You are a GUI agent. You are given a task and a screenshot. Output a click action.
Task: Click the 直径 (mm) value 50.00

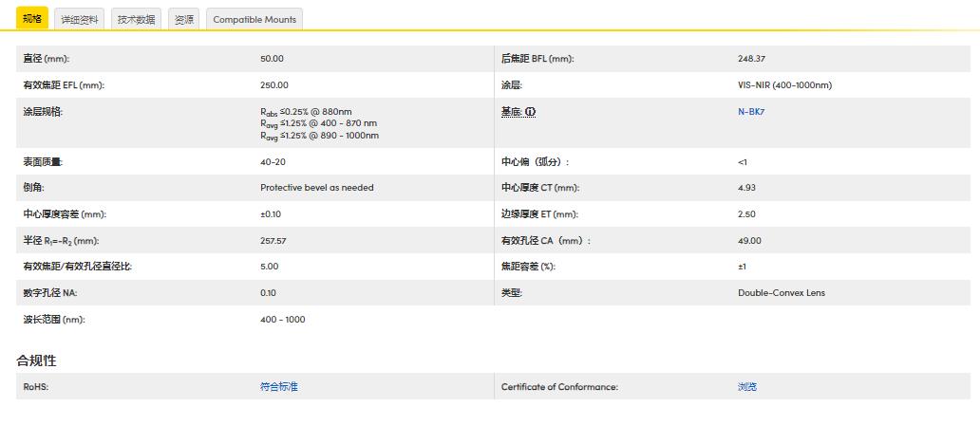tap(272, 59)
